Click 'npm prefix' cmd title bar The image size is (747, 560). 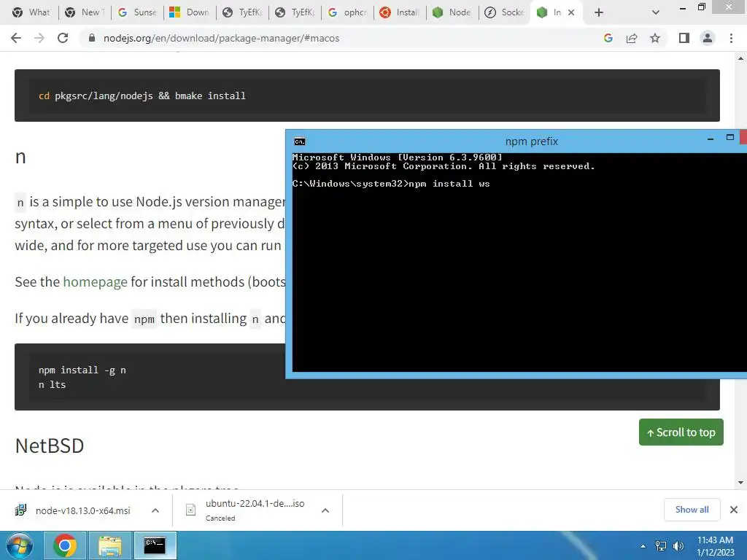click(532, 141)
